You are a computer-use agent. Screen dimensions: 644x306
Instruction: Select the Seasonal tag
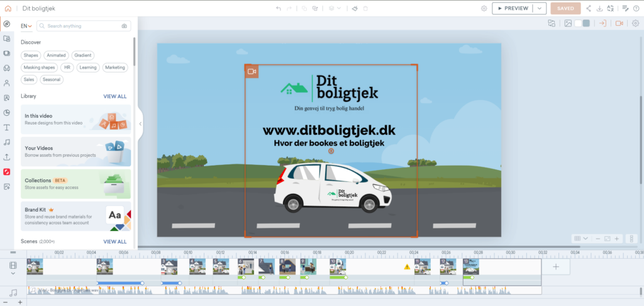52,80
